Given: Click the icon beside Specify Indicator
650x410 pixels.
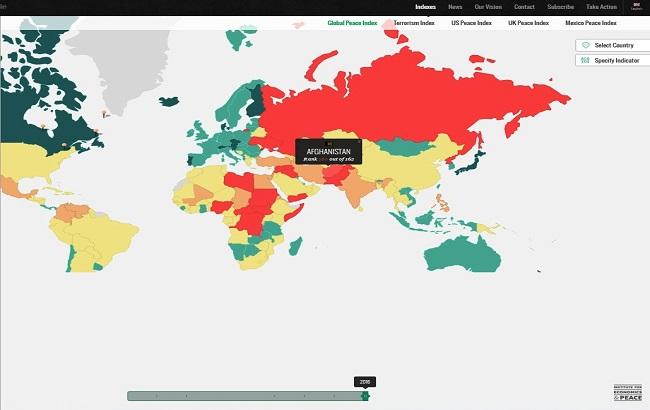Looking at the screenshot, I should coord(585,61).
